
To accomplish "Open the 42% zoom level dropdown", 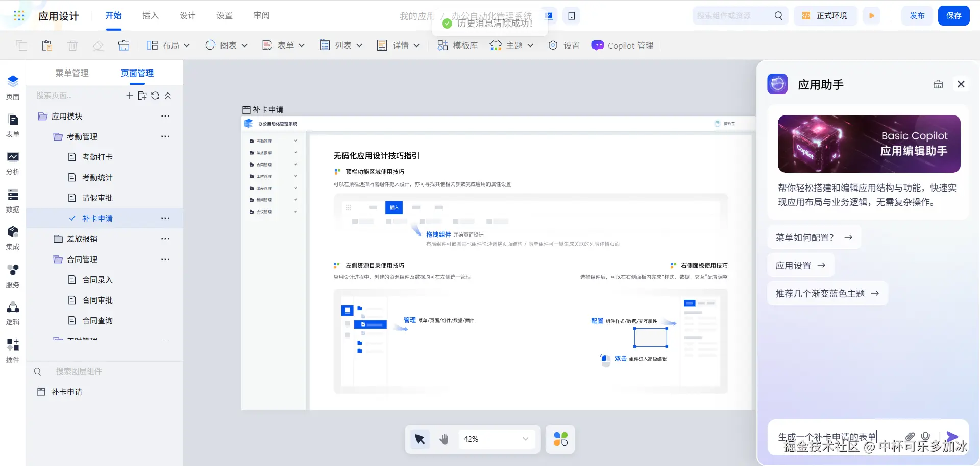I will point(496,439).
